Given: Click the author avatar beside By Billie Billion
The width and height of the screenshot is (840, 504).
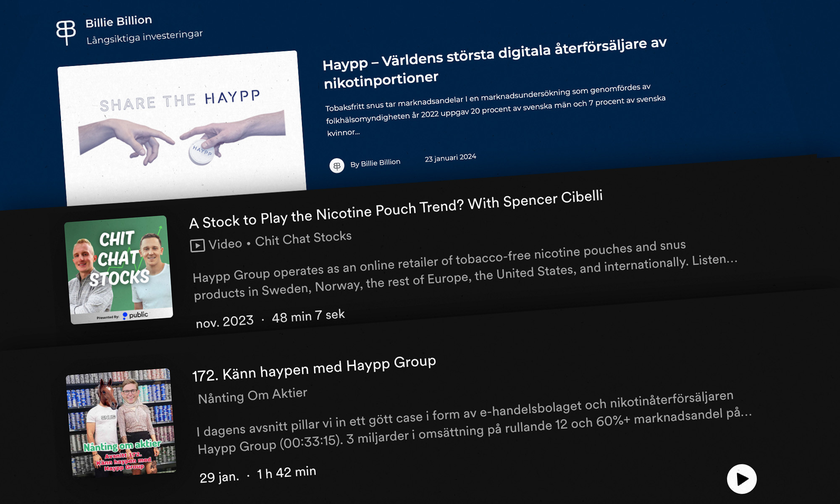Looking at the screenshot, I should tap(337, 166).
